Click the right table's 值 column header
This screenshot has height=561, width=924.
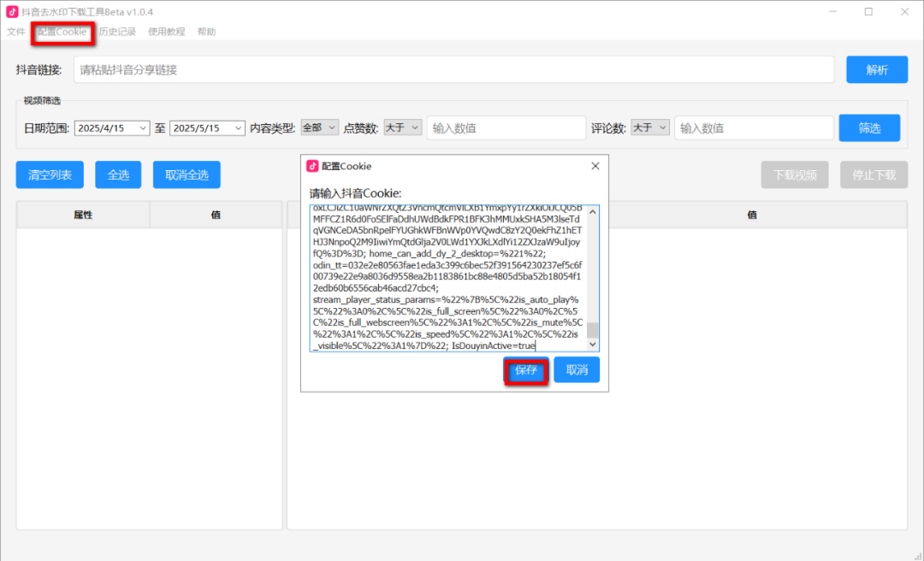pos(752,216)
